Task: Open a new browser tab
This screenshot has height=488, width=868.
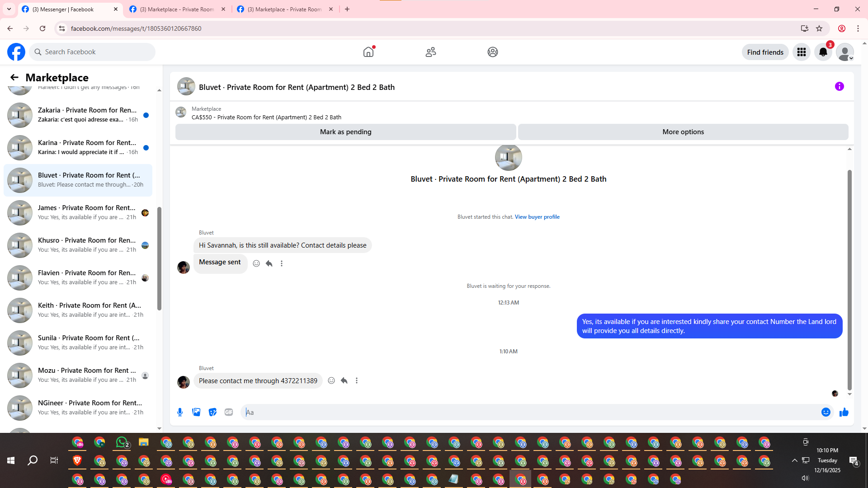Action: 347,9
